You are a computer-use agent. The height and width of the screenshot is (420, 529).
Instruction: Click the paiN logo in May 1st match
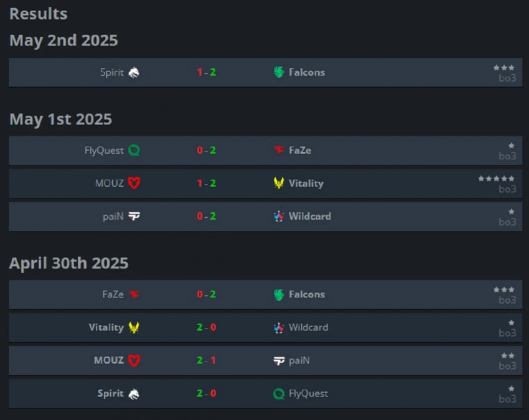pos(134,216)
